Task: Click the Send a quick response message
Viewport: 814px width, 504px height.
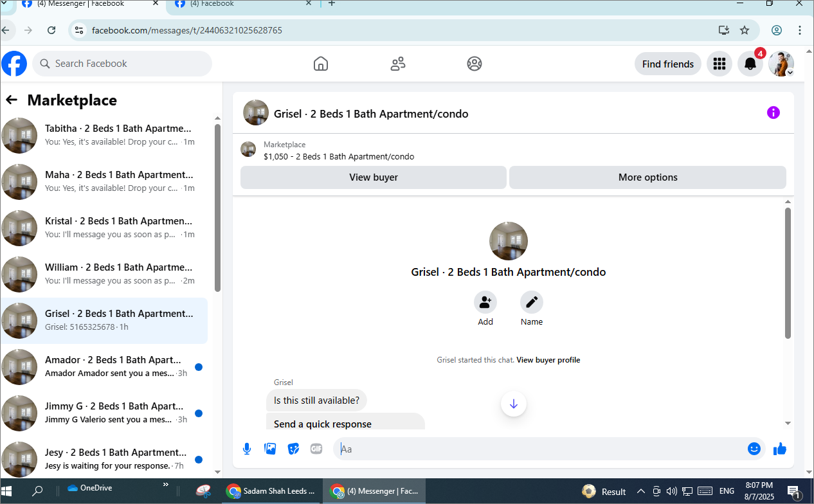Action: tap(345, 421)
